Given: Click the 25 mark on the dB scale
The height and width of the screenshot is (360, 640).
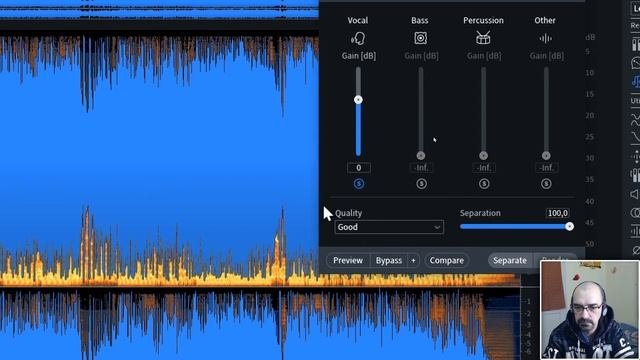Looking at the screenshot, I should pyautogui.click(x=589, y=137).
